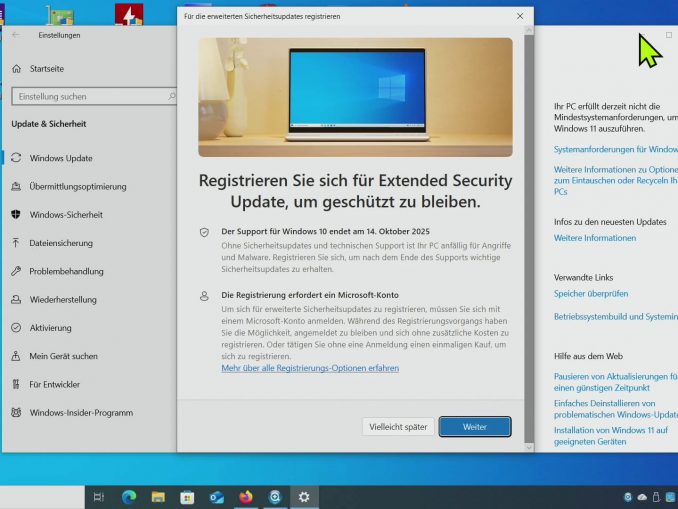Open the Aktivierung page
Viewport: 678px width, 509px height.
point(50,328)
